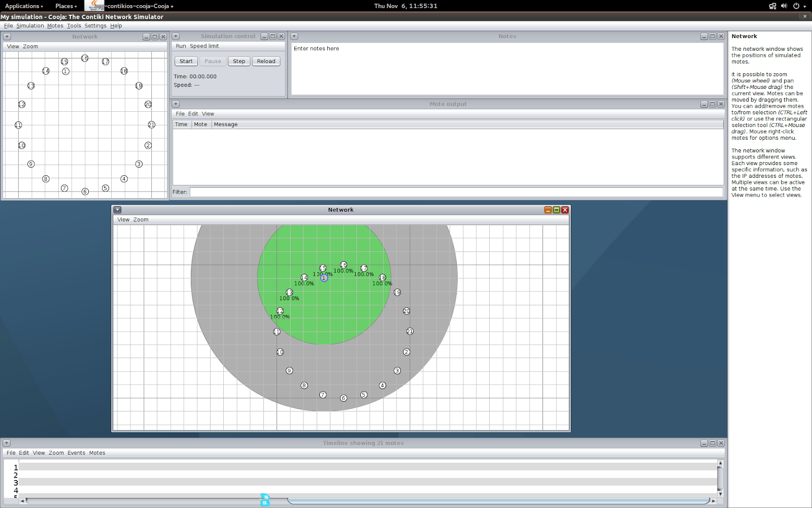Expand the Simulation control window menu arrow
The height and width of the screenshot is (508, 812).
[x=176, y=36]
